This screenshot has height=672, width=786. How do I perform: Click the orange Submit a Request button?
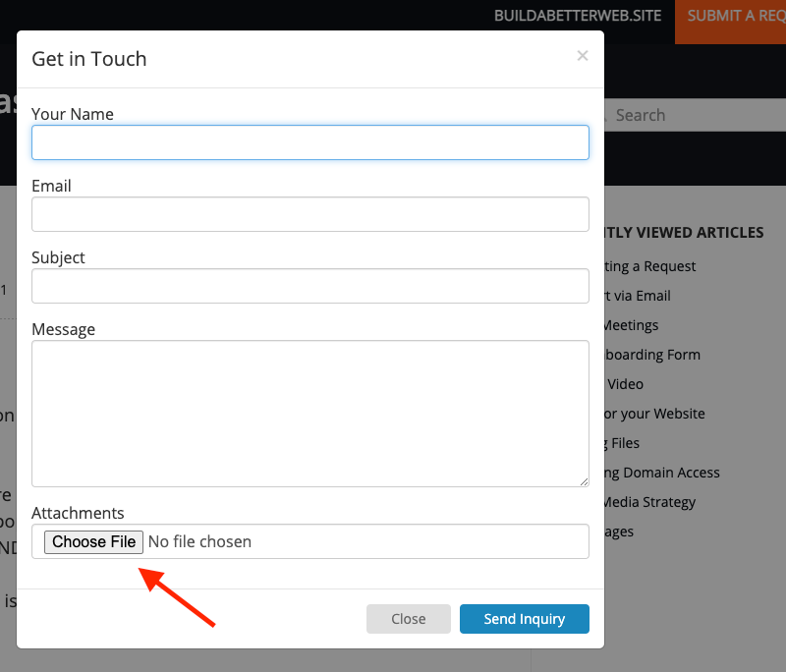(x=733, y=16)
